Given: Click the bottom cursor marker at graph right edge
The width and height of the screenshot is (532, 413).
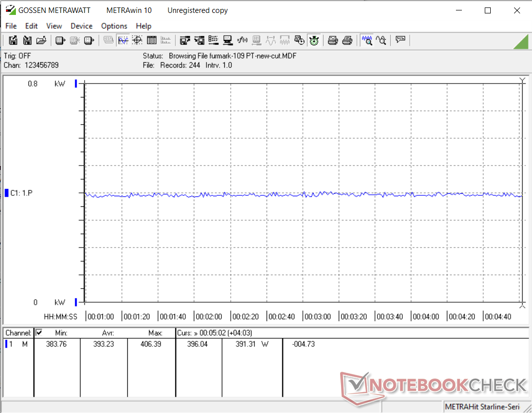Looking at the screenshot, I should click(x=523, y=306).
